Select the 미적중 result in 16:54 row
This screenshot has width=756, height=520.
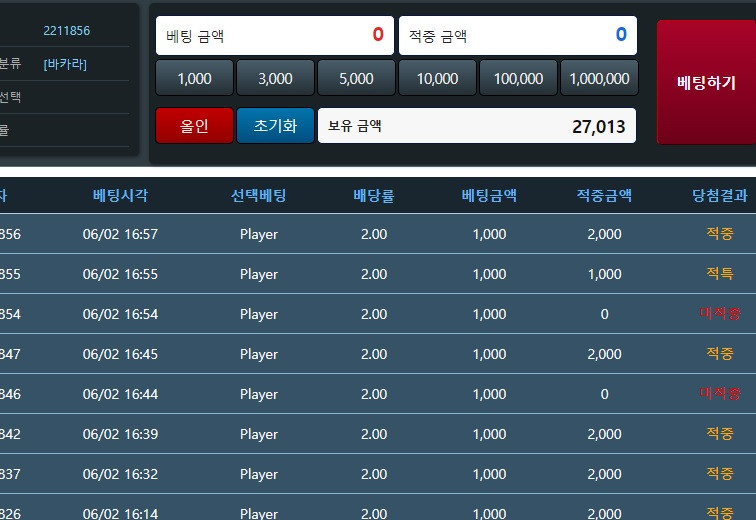click(x=719, y=314)
